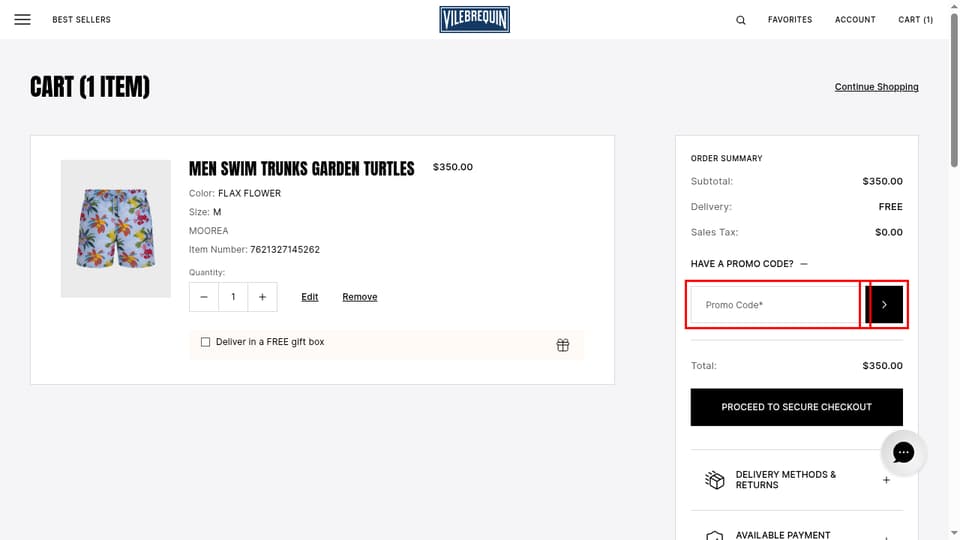Click the Vilebrequin logo
Screen dimensions: 960x540
pyautogui.click(x=474, y=20)
